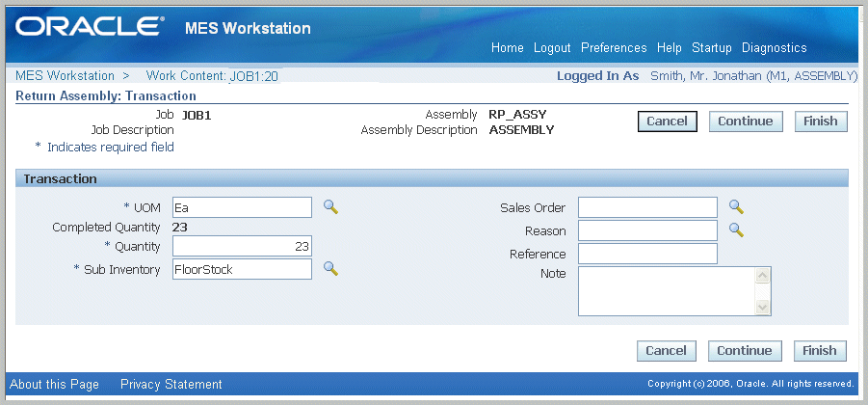868x405 pixels.
Task: Open Preferences from the top navigation
Action: tap(614, 47)
